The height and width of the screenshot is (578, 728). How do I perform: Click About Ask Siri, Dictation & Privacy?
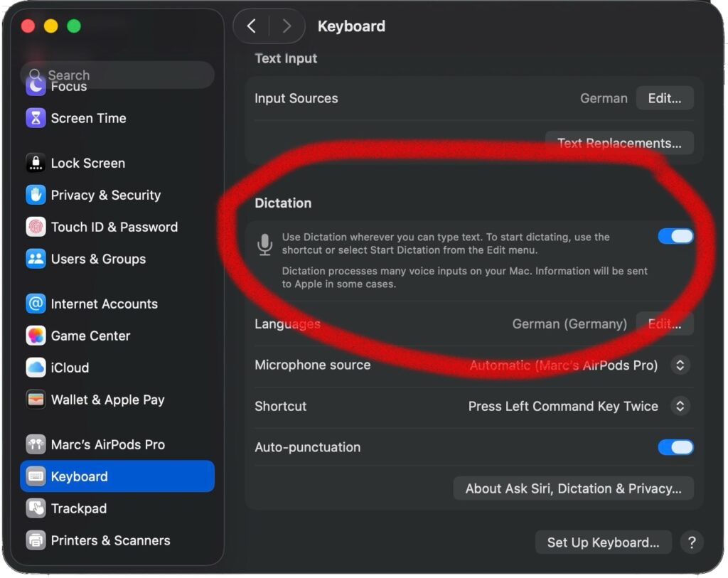(573, 488)
